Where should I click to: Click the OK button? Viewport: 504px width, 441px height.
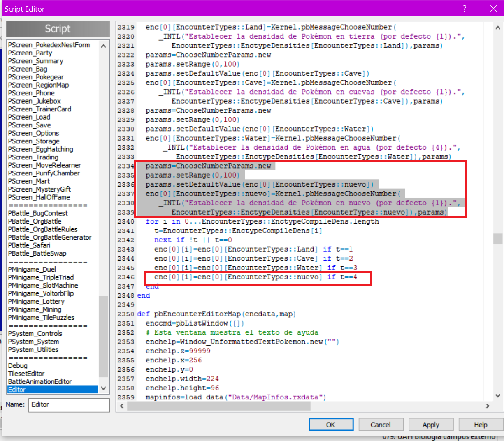(331, 425)
